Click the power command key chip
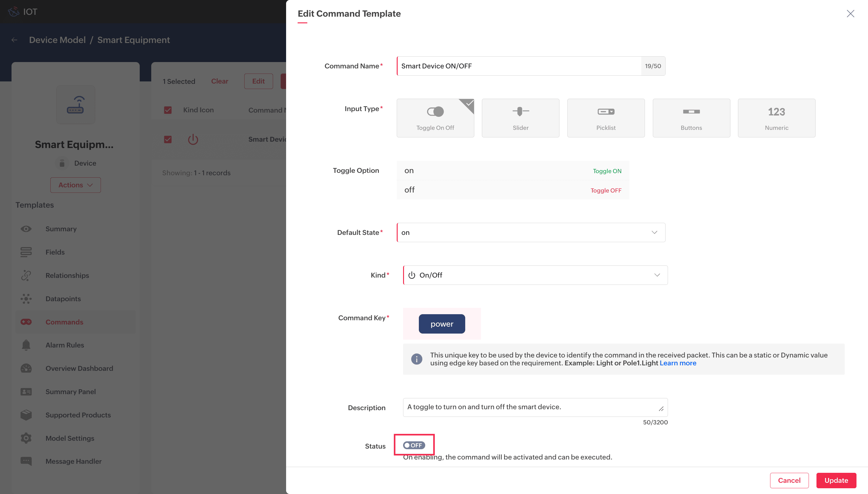The height and width of the screenshot is (494, 868). point(442,324)
